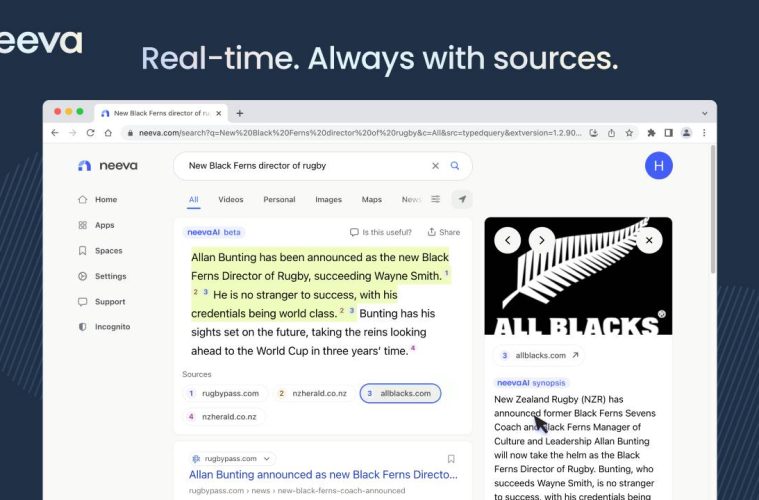Open allblacks.com external link chip
Viewport: 759px width, 500px height.
tap(539, 355)
